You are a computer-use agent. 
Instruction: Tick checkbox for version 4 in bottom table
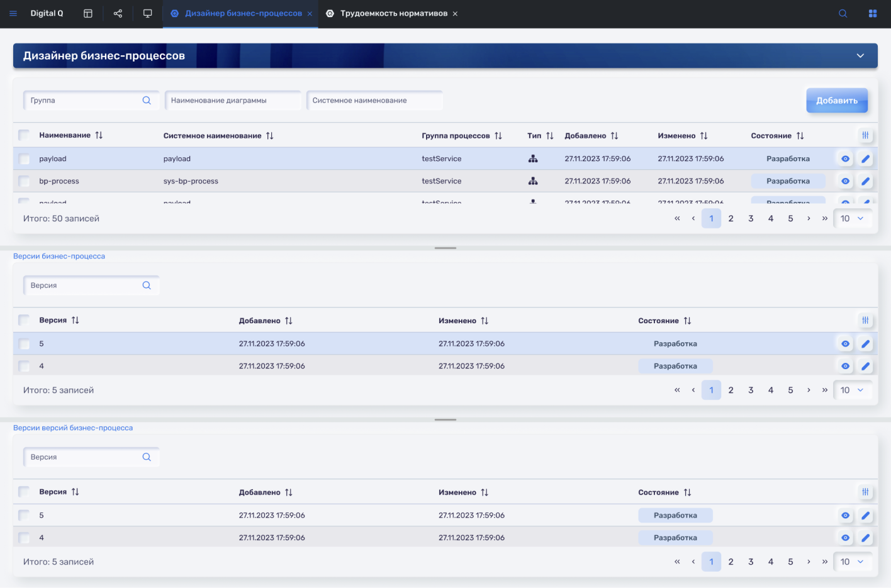(x=25, y=538)
